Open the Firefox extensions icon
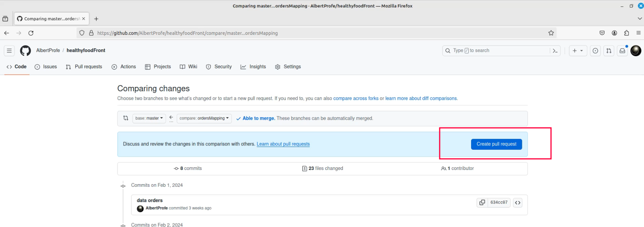This screenshot has width=644, height=227. point(626,33)
